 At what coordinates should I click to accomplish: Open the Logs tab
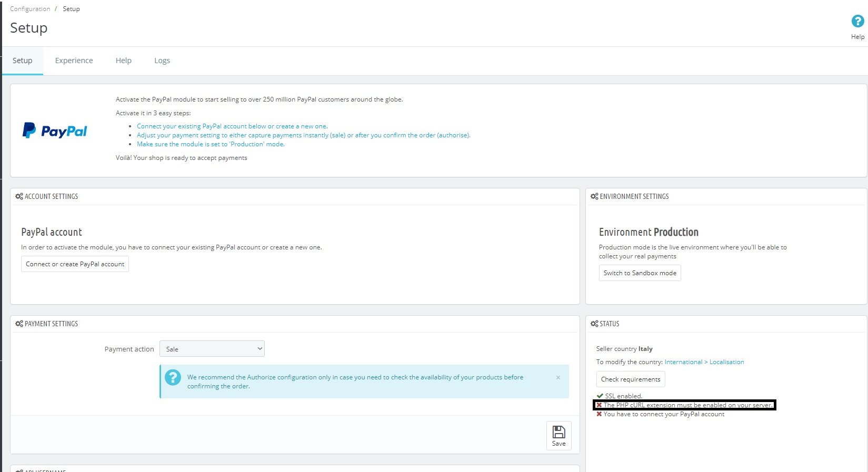pos(162,61)
